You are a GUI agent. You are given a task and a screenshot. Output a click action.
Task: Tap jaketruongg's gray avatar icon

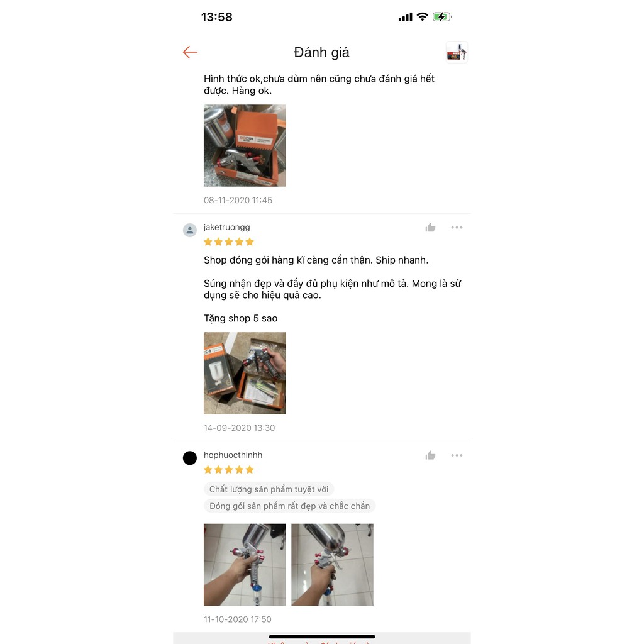pyautogui.click(x=190, y=230)
